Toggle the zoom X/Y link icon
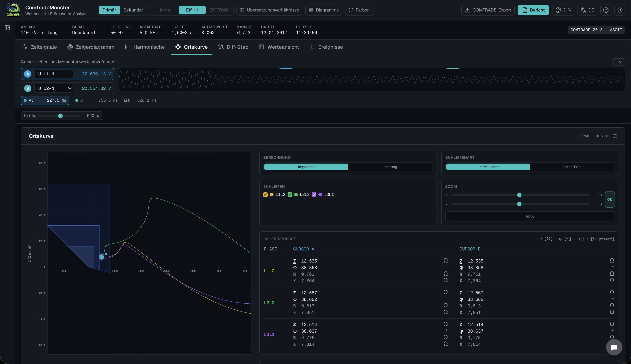The width and height of the screenshot is (631, 364). [x=610, y=200]
